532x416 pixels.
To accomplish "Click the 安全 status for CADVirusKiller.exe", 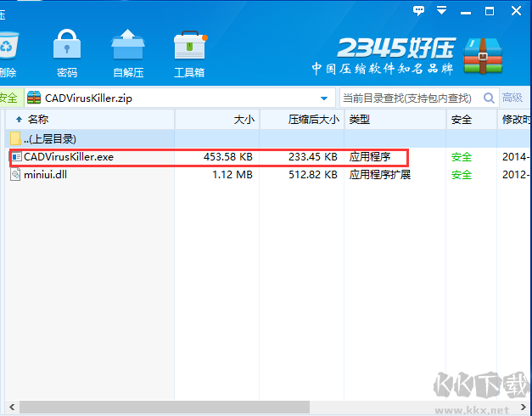I will coord(462,157).
